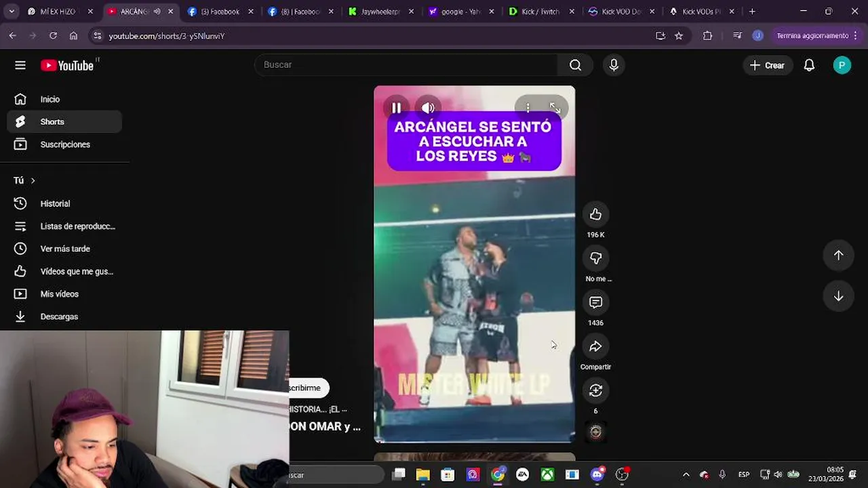Click Termina aggiornamento update button
This screenshot has height=488, width=868.
818,36
